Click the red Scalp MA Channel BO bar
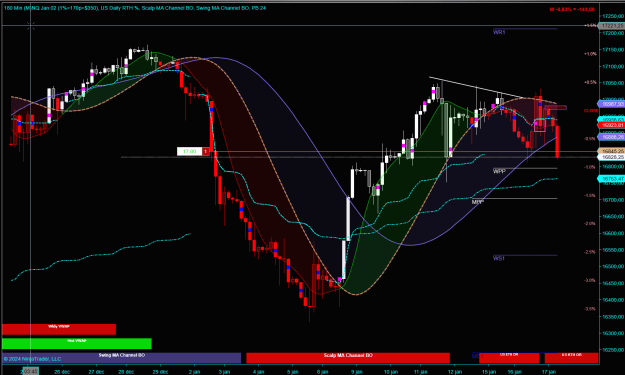Image resolution: width=625 pixels, height=375 pixels. click(x=348, y=357)
